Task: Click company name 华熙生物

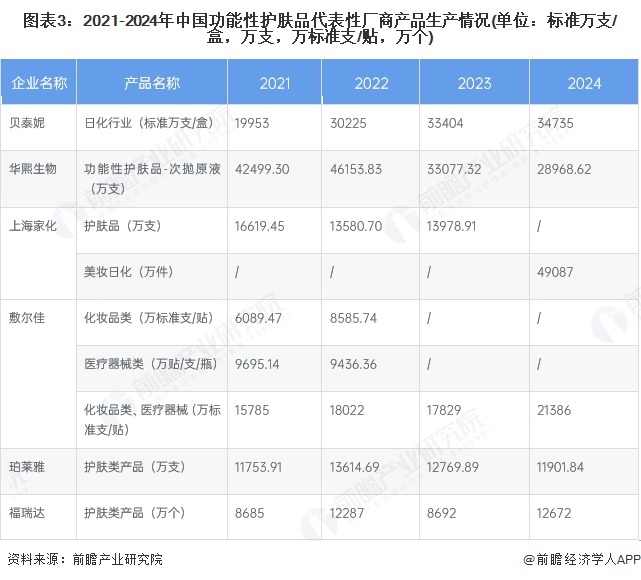Action: point(33,168)
